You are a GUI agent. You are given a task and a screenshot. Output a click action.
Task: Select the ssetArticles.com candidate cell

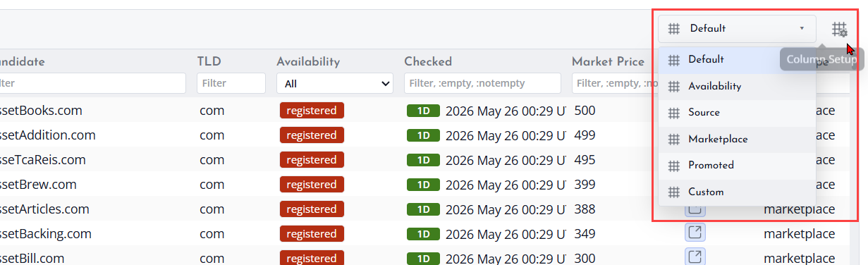point(44,209)
